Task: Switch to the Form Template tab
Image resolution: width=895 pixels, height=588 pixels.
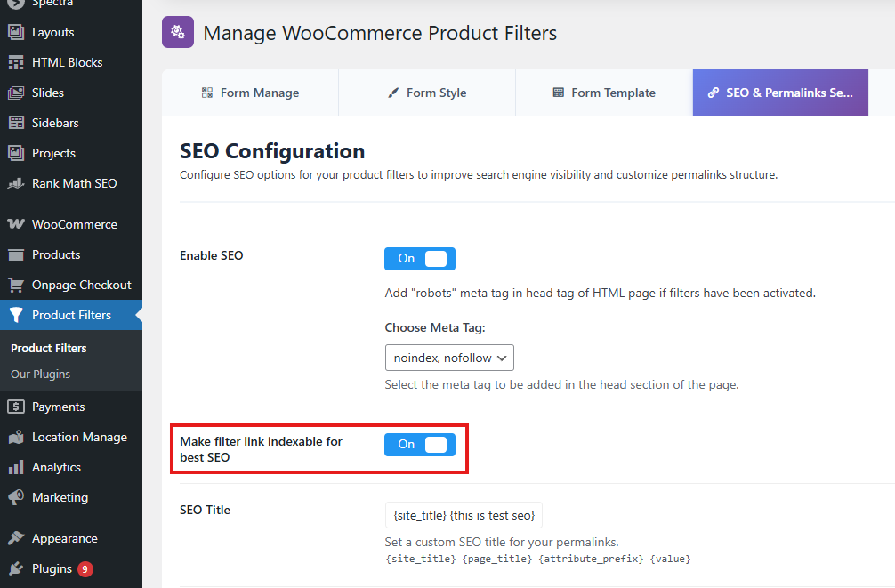Action: pos(604,93)
